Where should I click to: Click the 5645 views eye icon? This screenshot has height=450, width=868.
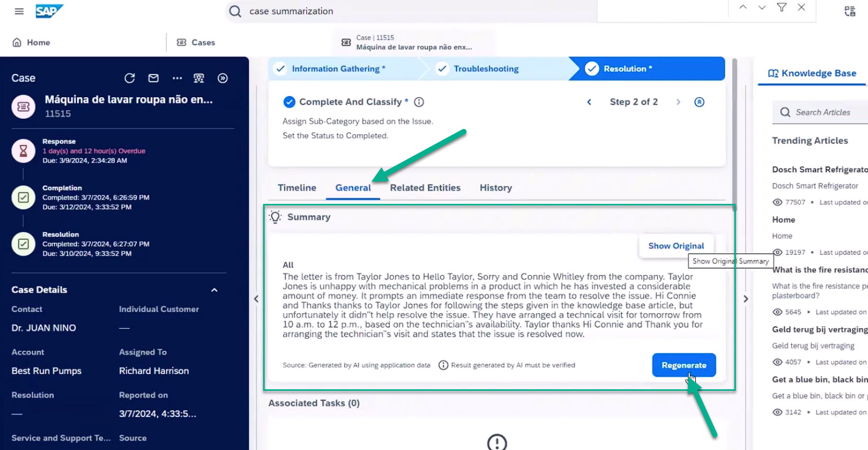point(777,312)
